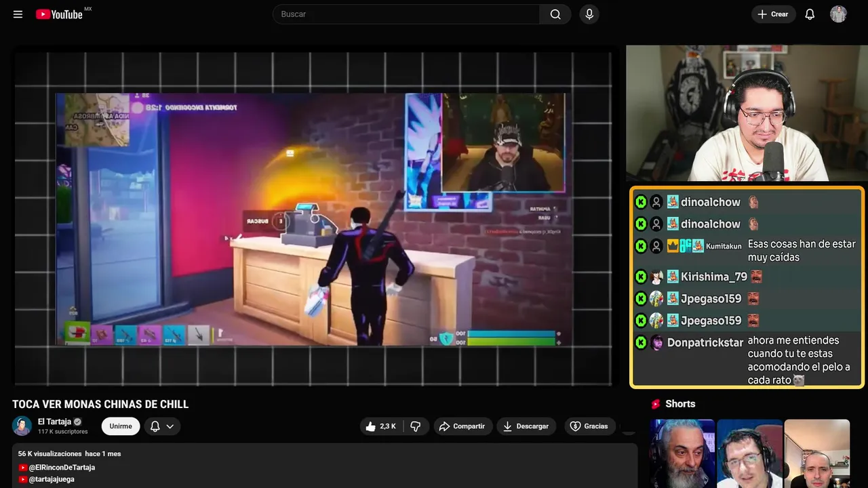Send a Gracias super thanks
Viewport: 868px width, 488px height.
(x=589, y=426)
